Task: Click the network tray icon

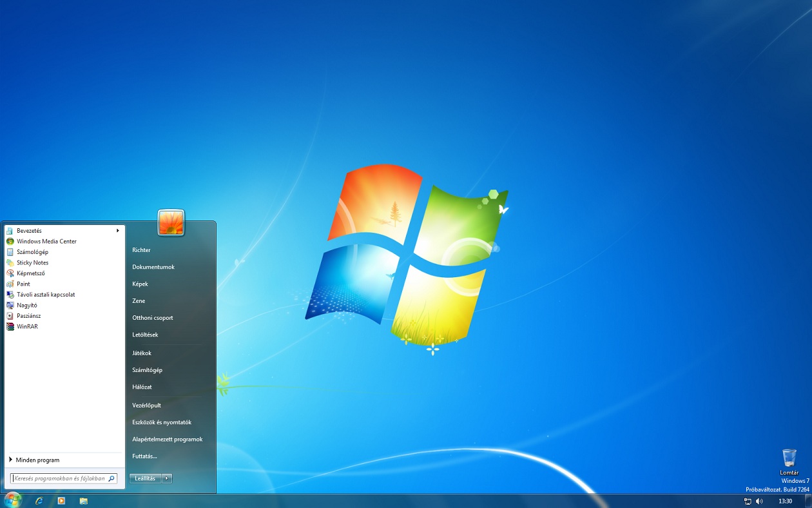Action: (748, 501)
